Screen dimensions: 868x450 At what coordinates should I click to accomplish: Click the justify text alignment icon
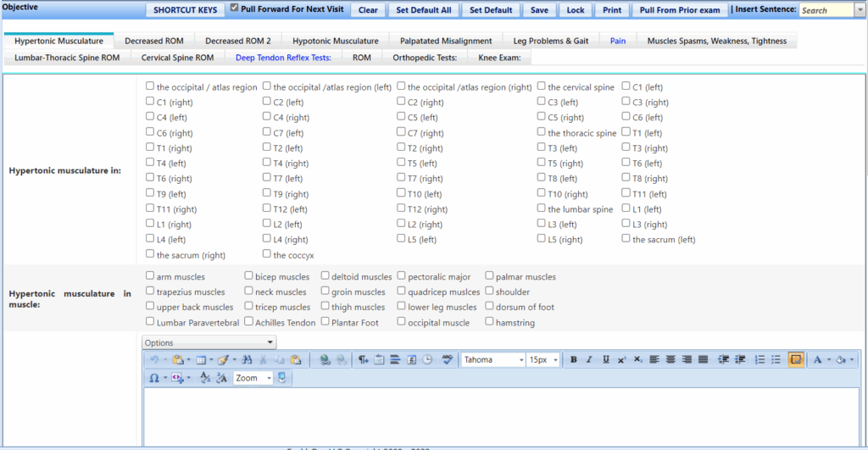pyautogui.click(x=703, y=360)
